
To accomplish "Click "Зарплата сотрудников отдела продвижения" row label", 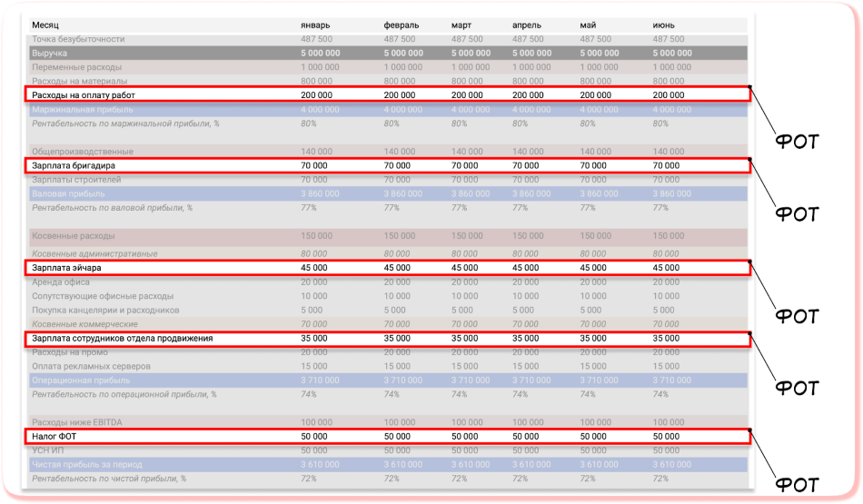I will pos(122,338).
